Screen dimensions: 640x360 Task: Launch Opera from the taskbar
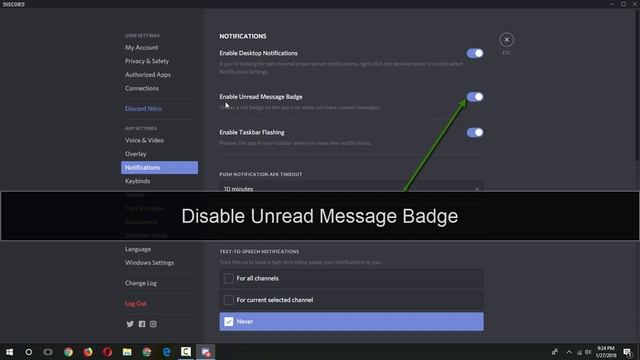point(107,352)
